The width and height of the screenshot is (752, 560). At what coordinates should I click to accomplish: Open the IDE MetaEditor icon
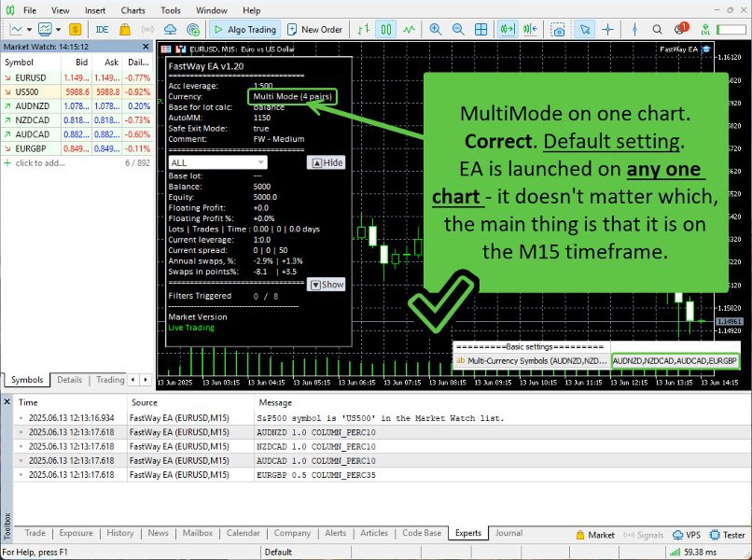tap(102, 29)
